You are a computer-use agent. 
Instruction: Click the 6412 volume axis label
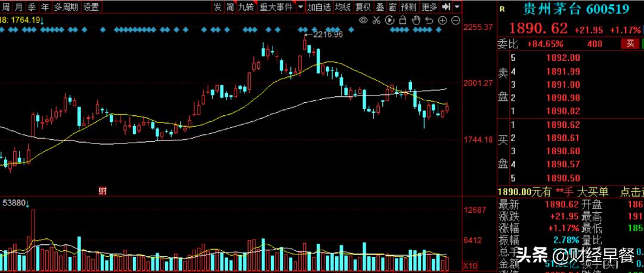(x=473, y=240)
